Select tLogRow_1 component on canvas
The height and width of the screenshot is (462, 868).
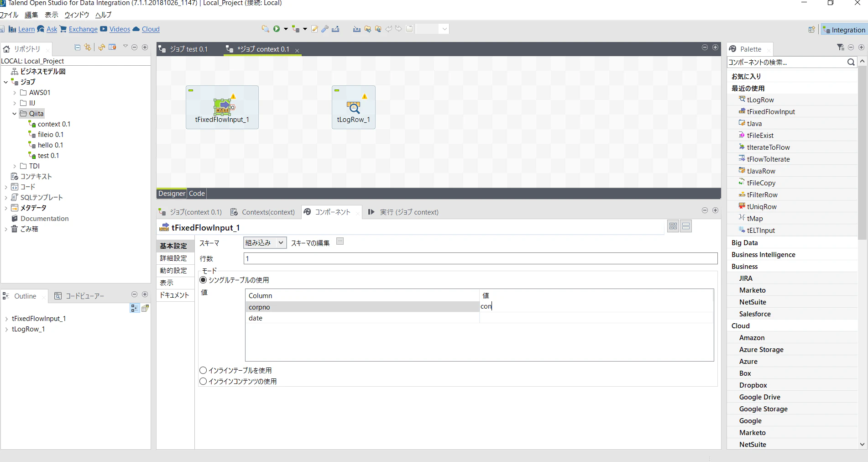tap(354, 107)
